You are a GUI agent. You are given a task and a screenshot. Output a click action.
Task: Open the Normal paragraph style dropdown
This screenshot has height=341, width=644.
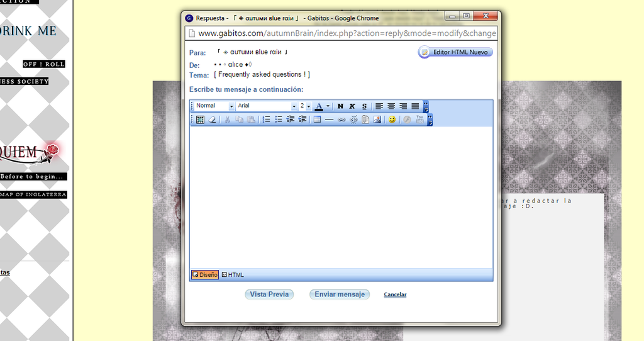click(x=214, y=106)
